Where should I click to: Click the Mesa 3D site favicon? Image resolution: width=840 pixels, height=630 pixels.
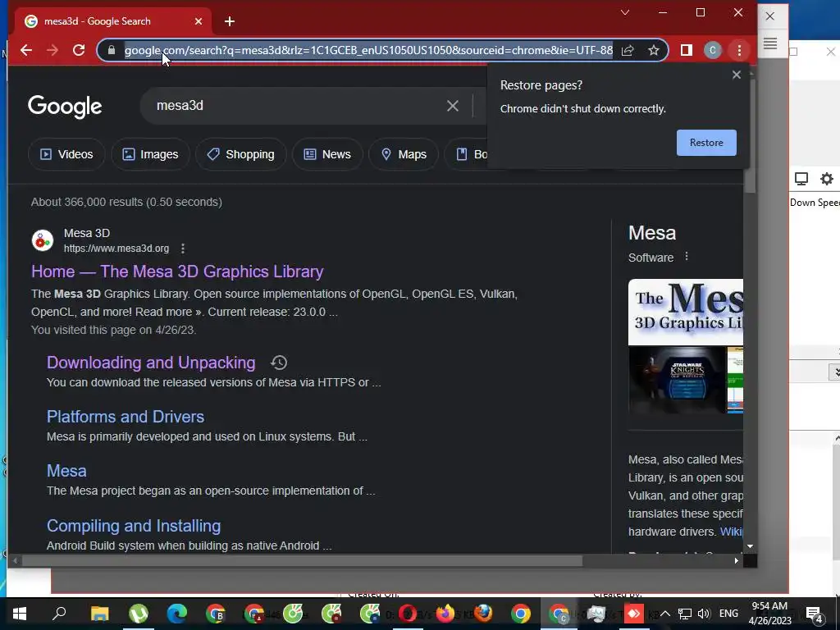coord(43,240)
